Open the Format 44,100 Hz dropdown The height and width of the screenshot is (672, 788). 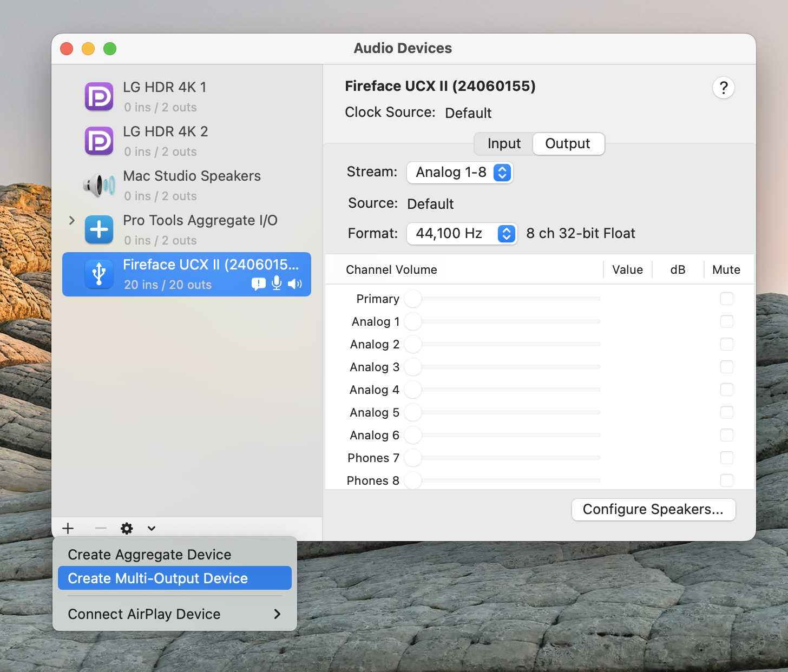point(462,234)
